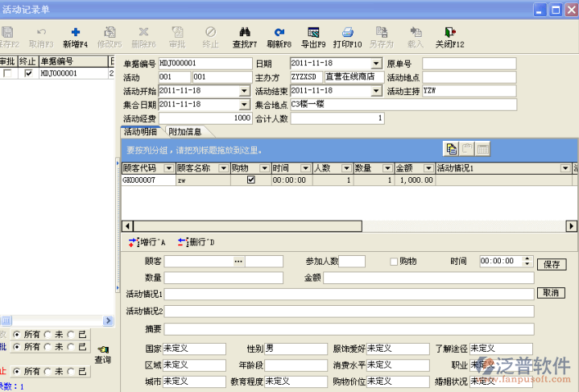Expand the 活动开始 date dropdown

click(245, 91)
